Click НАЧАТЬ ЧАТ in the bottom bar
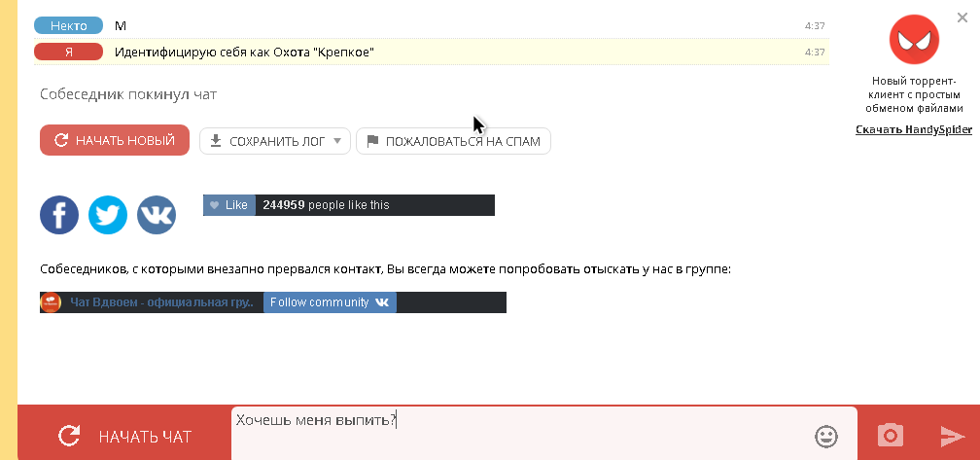 [124, 436]
